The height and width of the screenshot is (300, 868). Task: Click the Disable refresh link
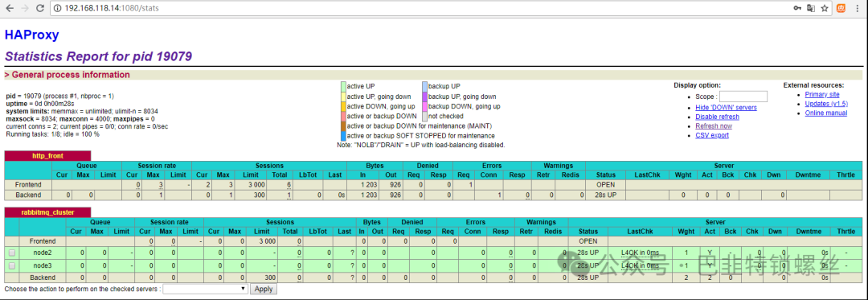tap(717, 117)
